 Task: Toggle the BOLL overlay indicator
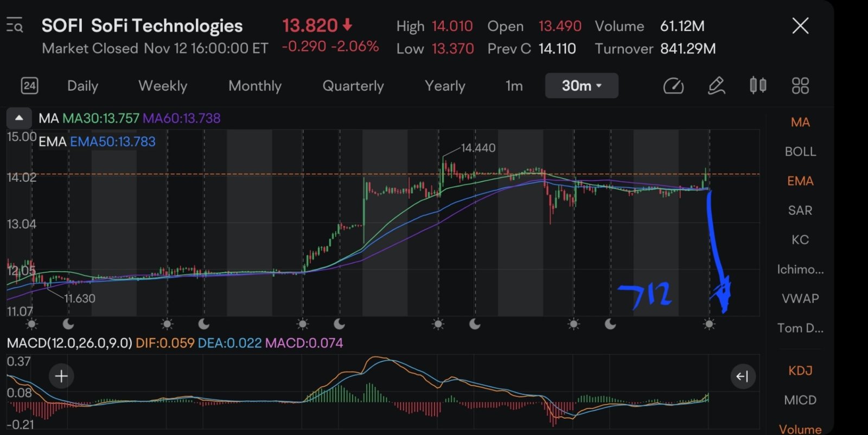pyautogui.click(x=800, y=151)
